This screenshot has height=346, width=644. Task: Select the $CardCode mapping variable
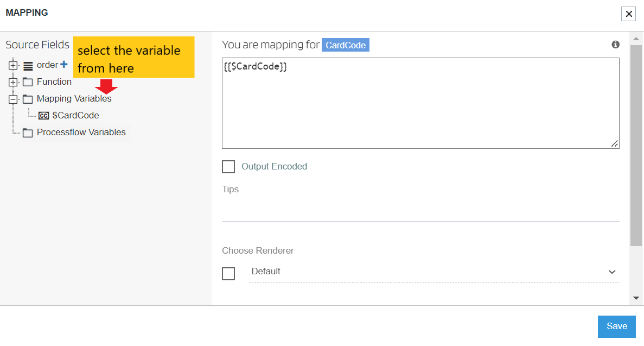coord(75,116)
